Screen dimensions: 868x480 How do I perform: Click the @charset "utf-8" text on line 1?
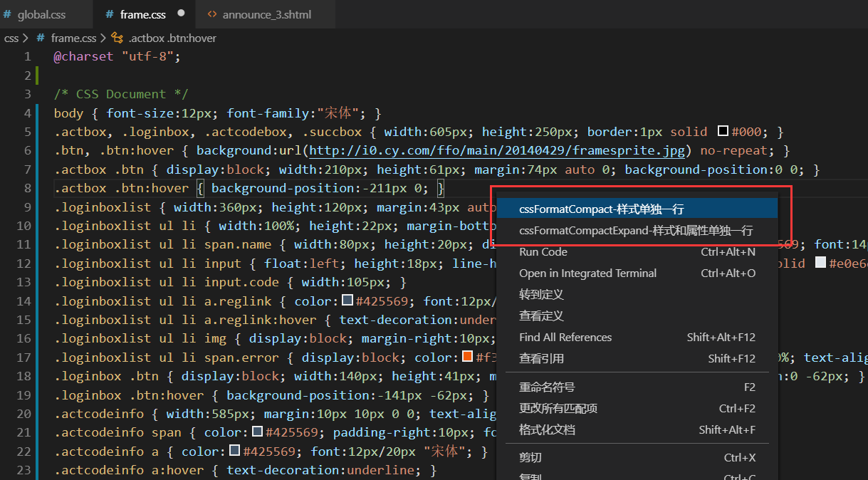[117, 56]
